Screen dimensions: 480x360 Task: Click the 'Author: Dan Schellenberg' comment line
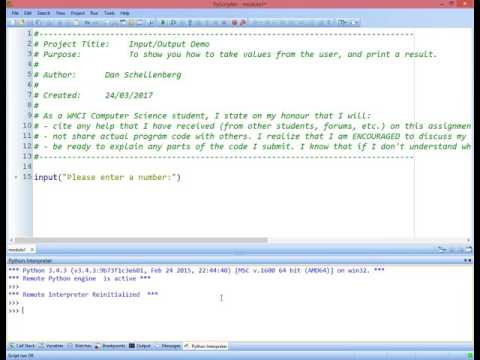pos(108,75)
